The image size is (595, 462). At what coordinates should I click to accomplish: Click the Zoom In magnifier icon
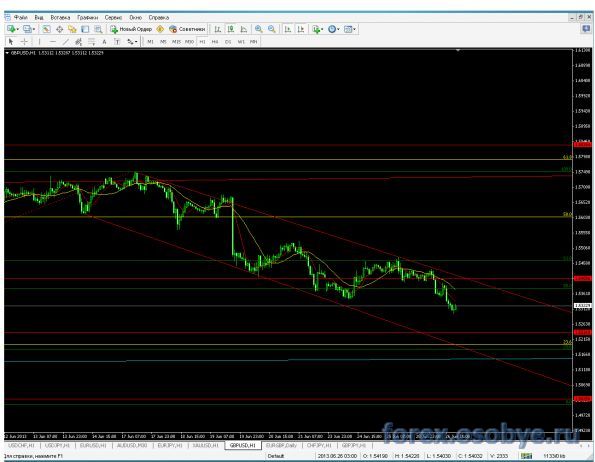pos(259,29)
